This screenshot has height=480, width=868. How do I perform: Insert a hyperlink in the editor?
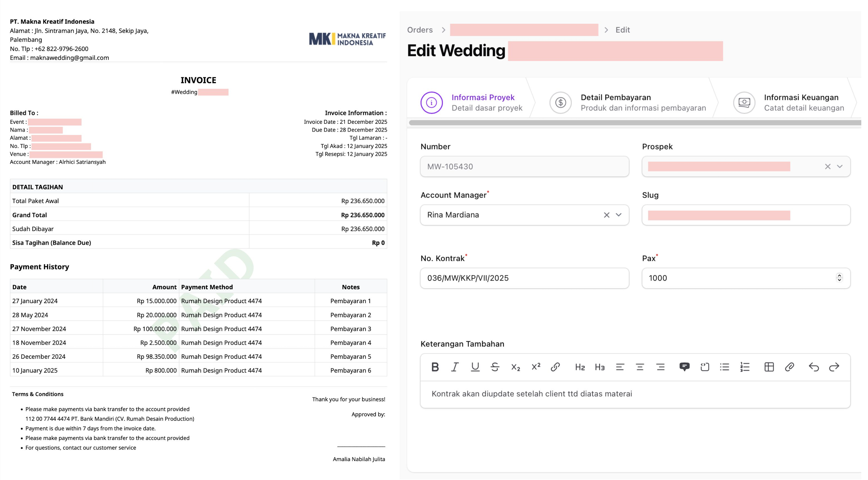[555, 367]
